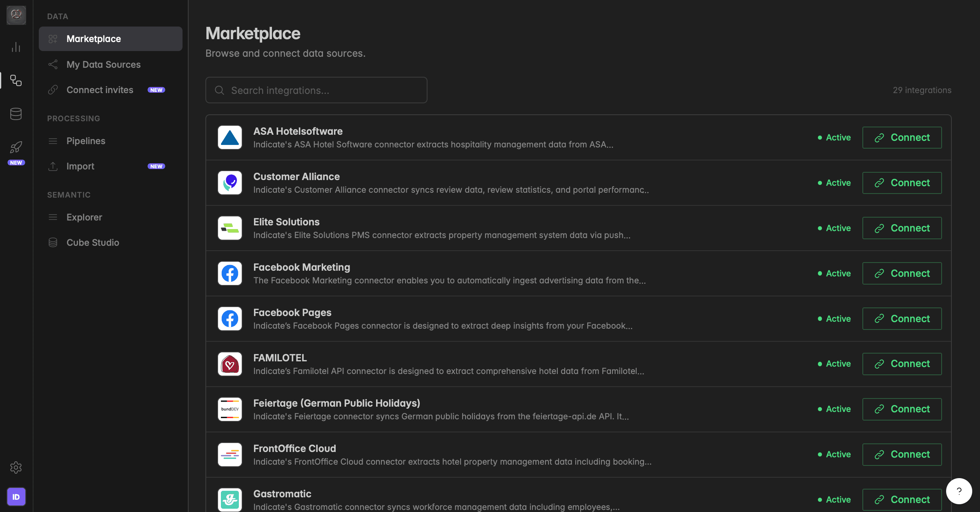Open the database stack rail icon

(16, 114)
